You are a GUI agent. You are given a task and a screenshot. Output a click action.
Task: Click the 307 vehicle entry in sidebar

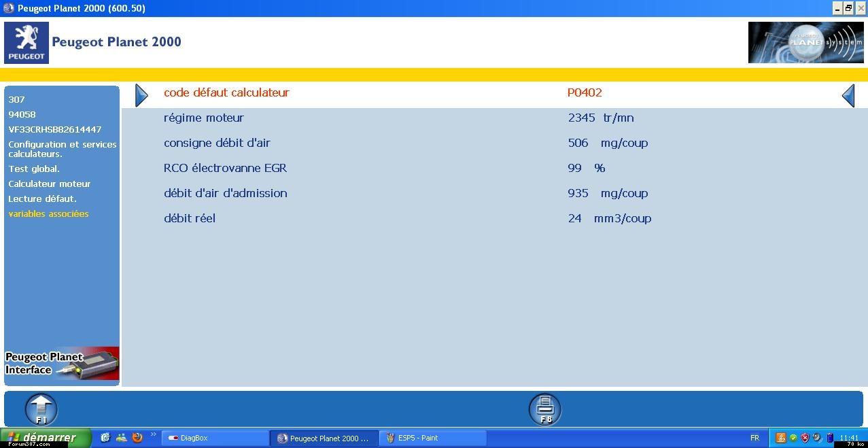16,99
